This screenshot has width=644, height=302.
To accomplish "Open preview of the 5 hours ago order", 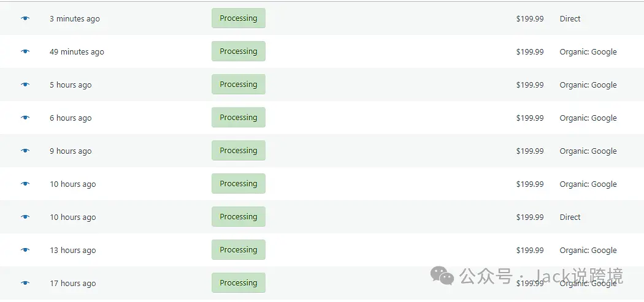I will coord(25,85).
